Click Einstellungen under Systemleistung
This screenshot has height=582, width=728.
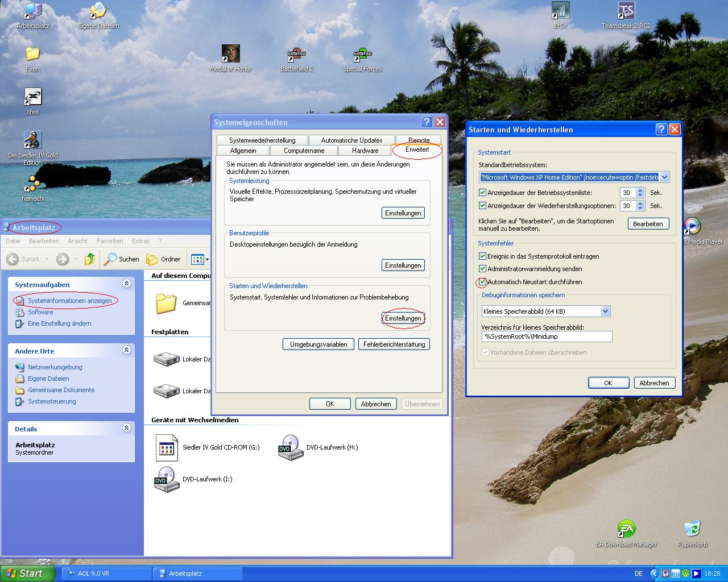[403, 213]
